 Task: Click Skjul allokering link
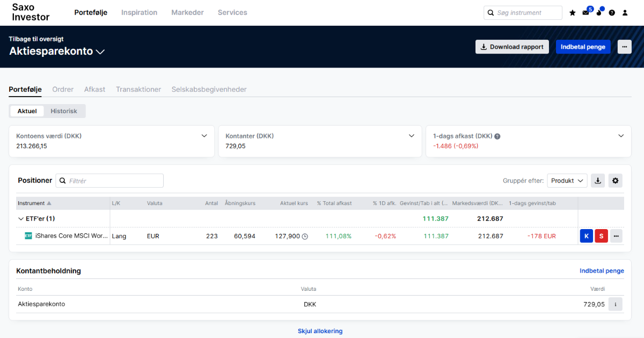[x=320, y=331]
